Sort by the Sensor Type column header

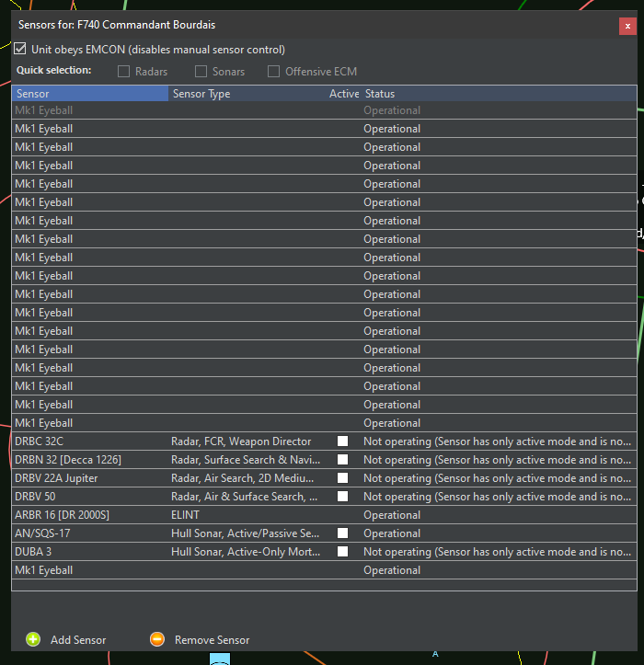pos(247,93)
